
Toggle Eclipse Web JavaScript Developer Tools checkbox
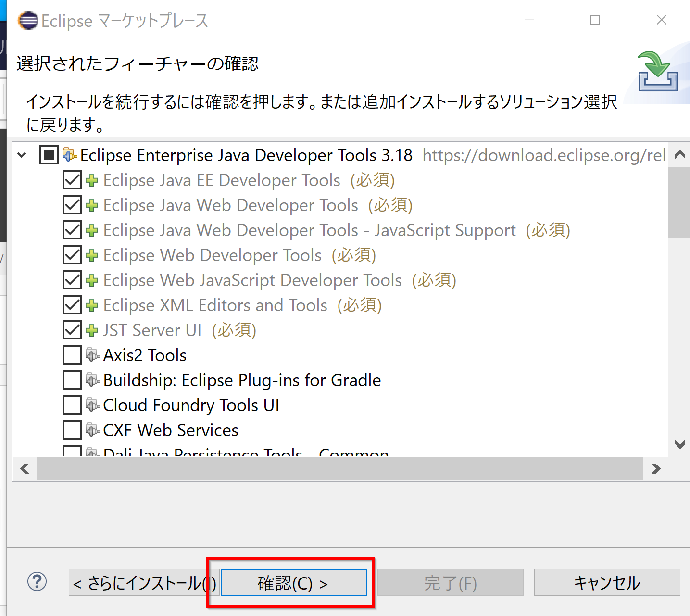[x=72, y=280]
